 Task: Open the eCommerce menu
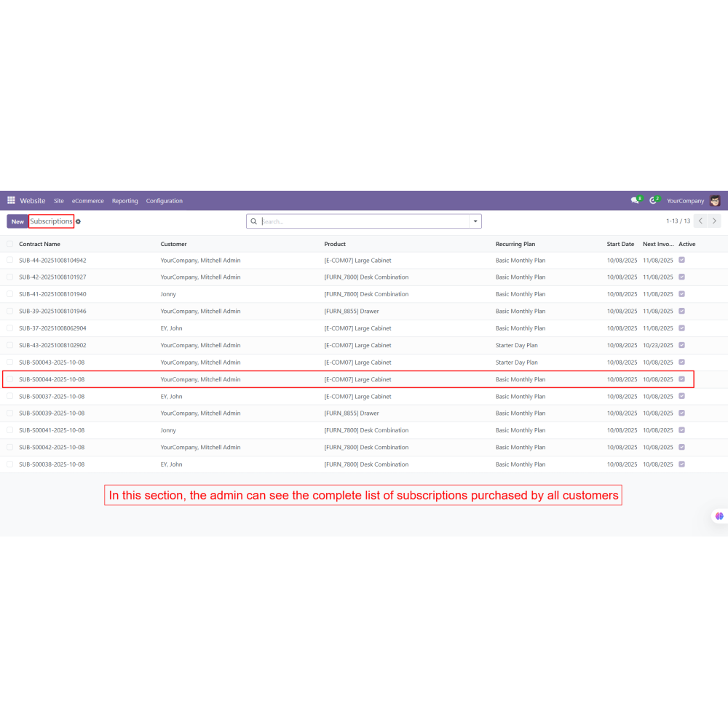[87, 201]
